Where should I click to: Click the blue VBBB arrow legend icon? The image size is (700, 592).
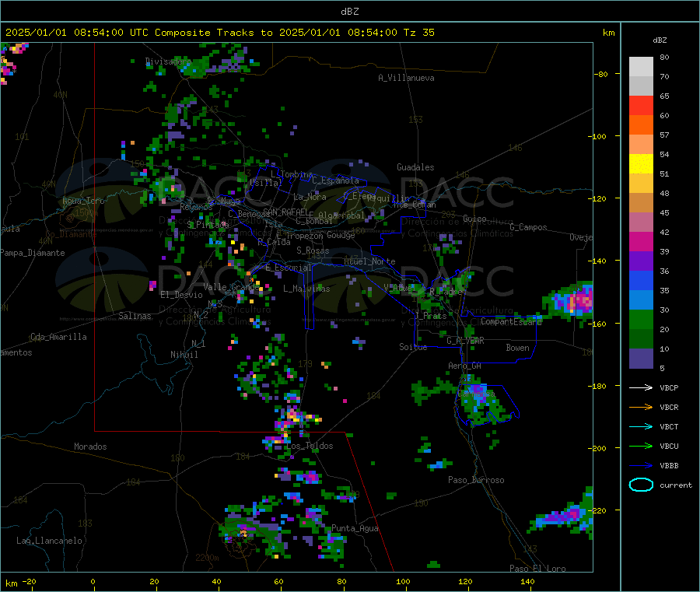tap(641, 465)
